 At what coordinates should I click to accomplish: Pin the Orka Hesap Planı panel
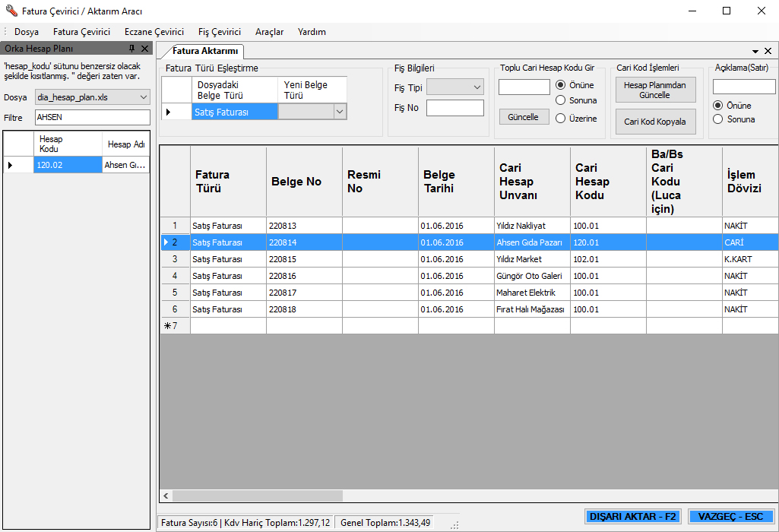coord(131,48)
